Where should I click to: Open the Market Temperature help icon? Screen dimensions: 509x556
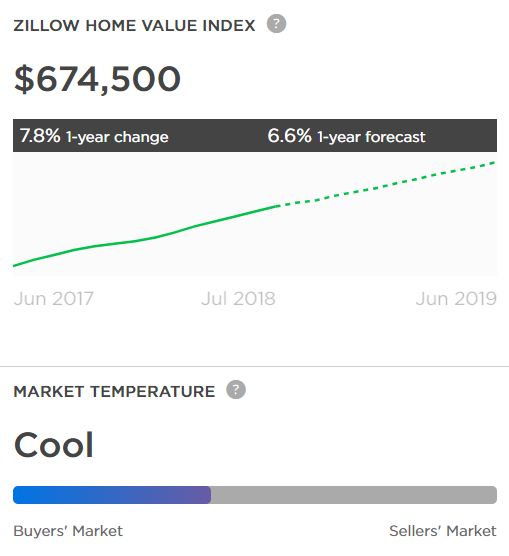point(236,390)
